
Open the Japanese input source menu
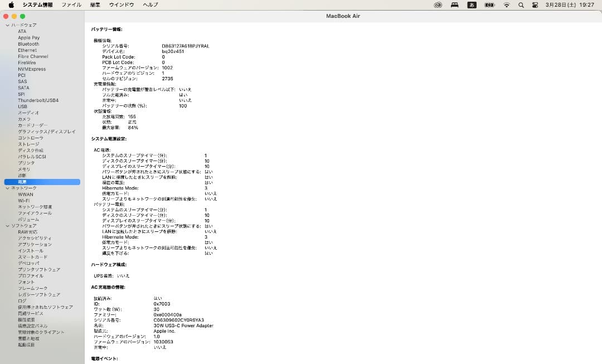(x=472, y=5)
